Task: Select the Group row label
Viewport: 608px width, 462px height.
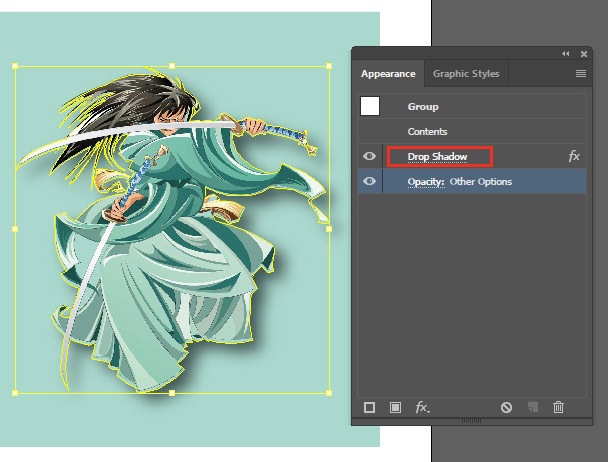Action: tap(423, 107)
